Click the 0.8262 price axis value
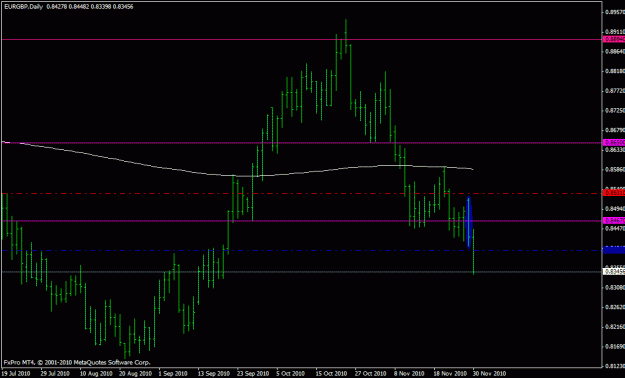The image size is (625, 378). (x=615, y=307)
